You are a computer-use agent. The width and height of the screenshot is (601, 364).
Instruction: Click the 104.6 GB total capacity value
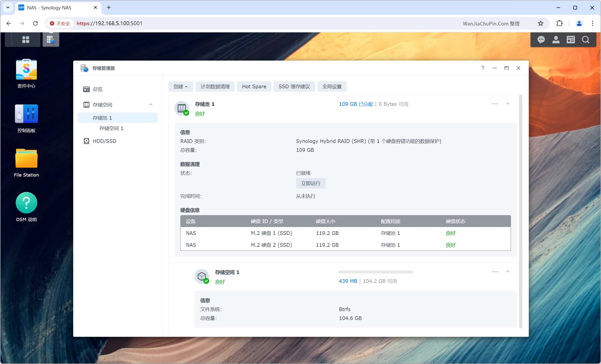pyautogui.click(x=350, y=318)
